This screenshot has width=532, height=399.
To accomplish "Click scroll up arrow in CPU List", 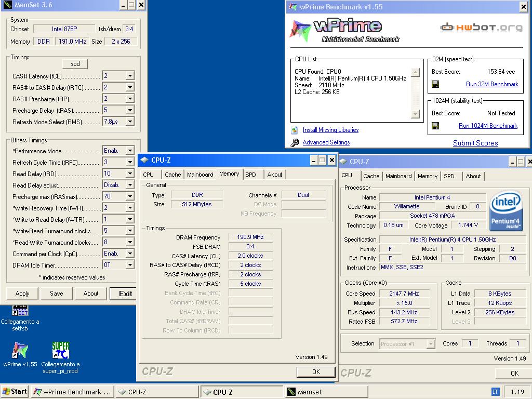I will click(415, 72).
